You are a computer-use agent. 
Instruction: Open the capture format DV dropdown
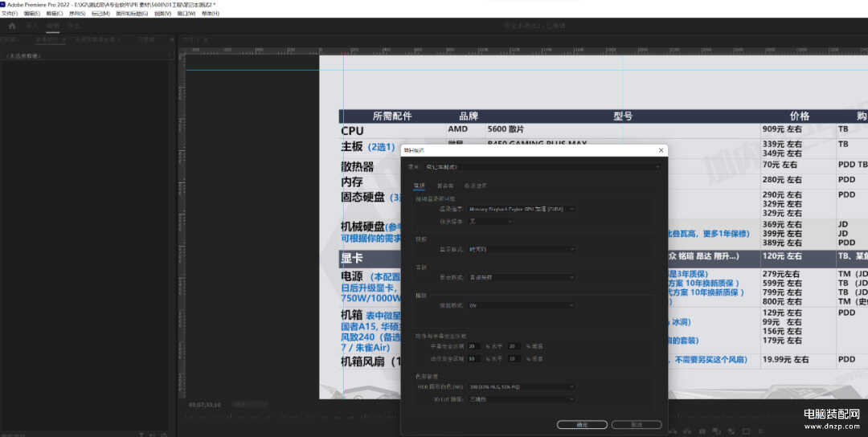[x=522, y=305]
